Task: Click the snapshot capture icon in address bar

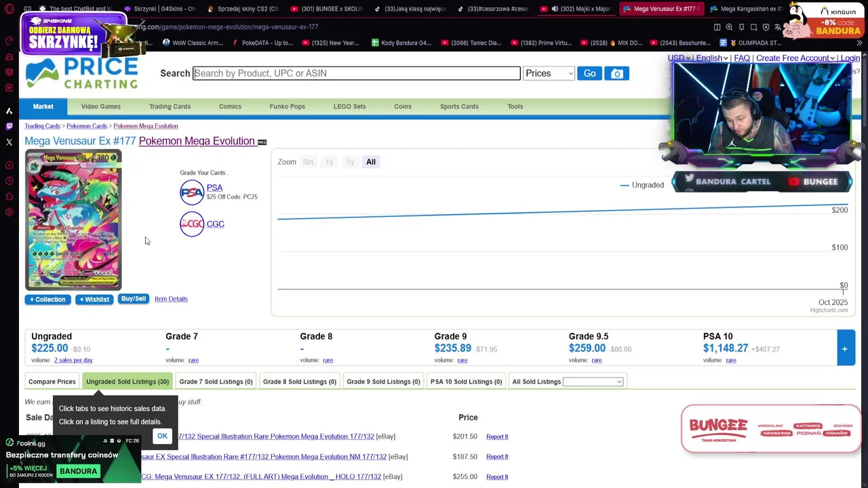Action: pyautogui.click(x=753, y=27)
